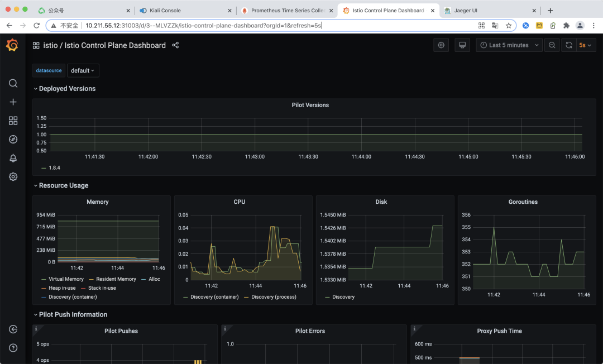Switch to the Kiali Console tab
This screenshot has height=364, width=603.
coord(185,11)
